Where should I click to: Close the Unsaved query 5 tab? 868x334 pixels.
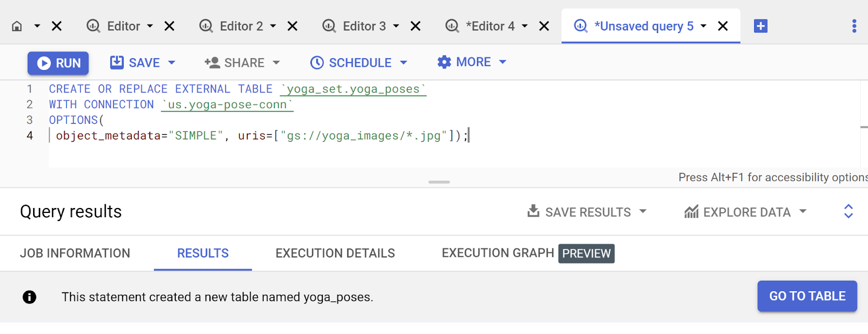(723, 26)
